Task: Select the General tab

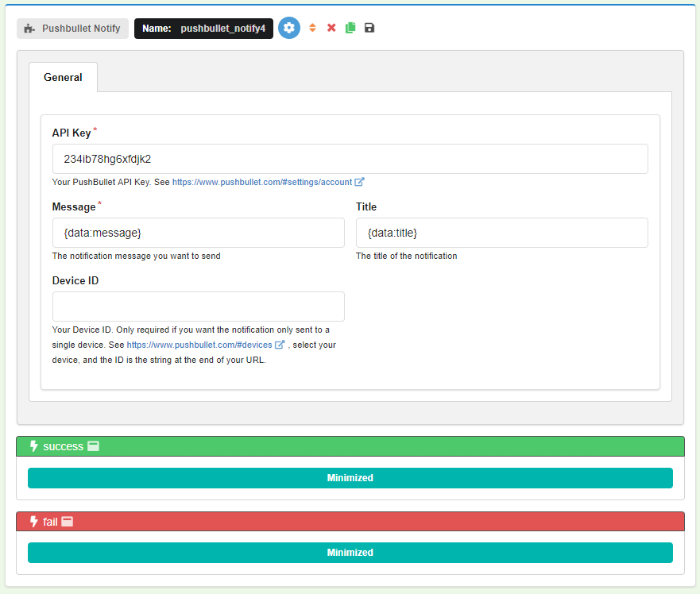Action: (x=63, y=77)
